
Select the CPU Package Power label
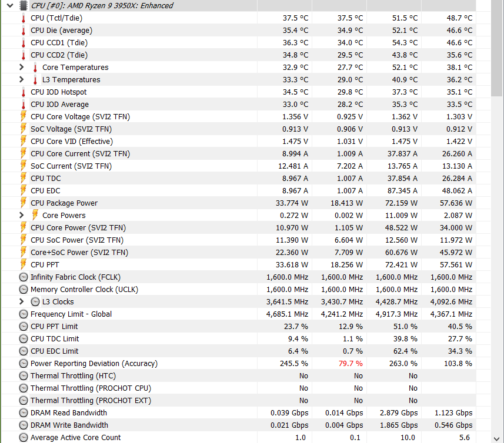64,203
